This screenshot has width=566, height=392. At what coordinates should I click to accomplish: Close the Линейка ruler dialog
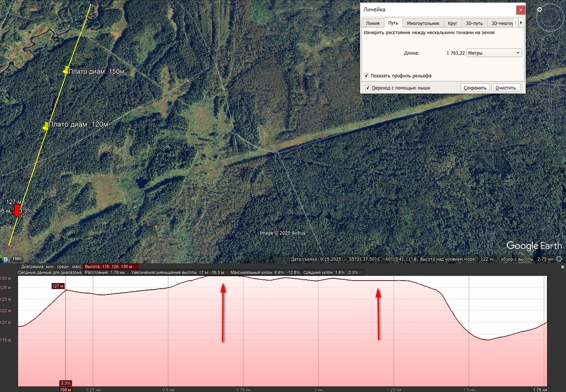[x=520, y=9]
